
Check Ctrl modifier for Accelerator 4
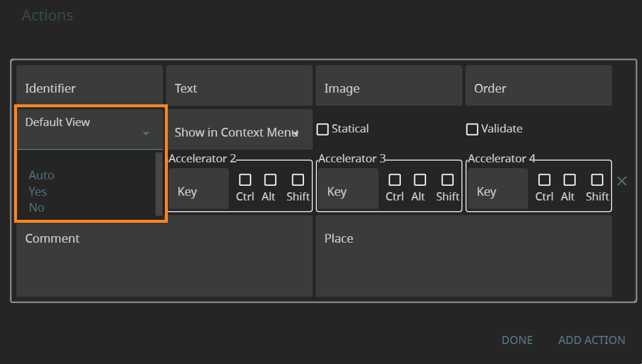[544, 180]
